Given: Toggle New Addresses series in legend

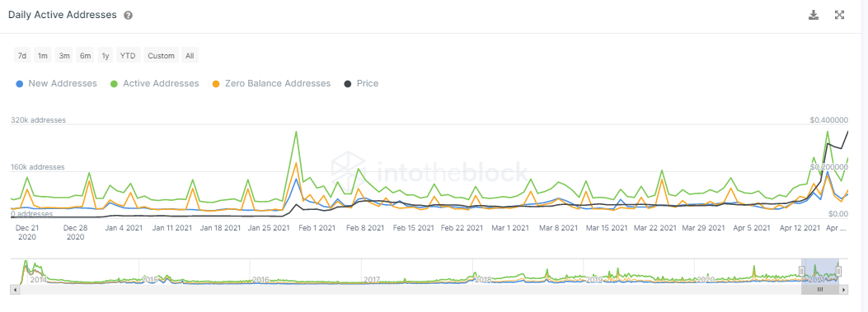Looking at the screenshot, I should pos(56,83).
